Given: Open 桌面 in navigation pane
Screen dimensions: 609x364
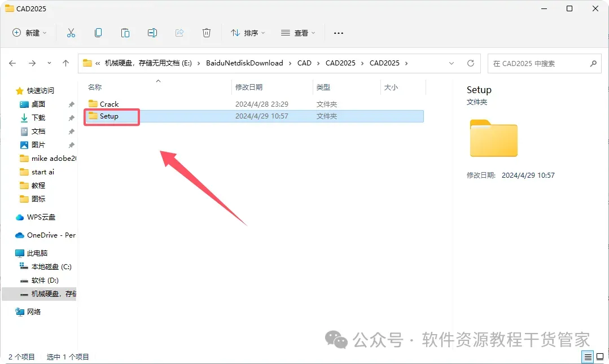Looking at the screenshot, I should [38, 104].
